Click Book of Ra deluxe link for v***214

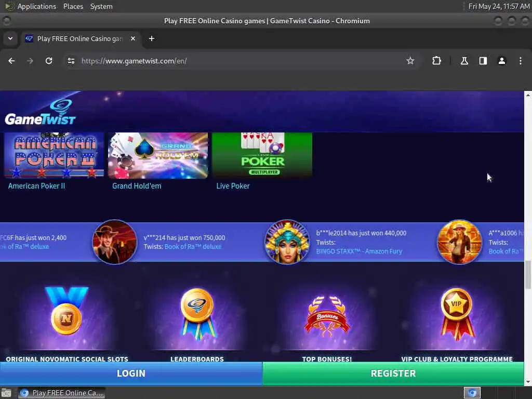[x=193, y=247]
